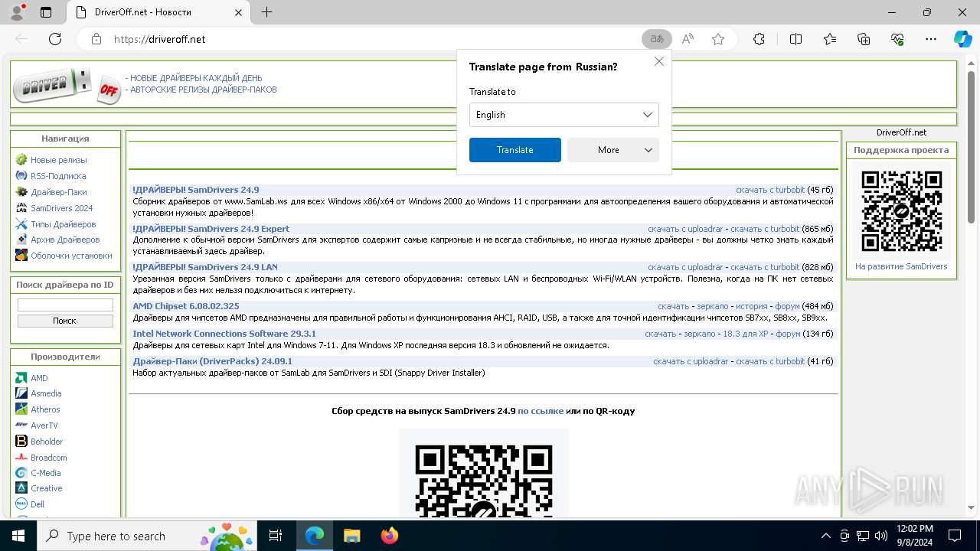Click the Windows taskbar search box
980x551 pixels.
tap(149, 536)
